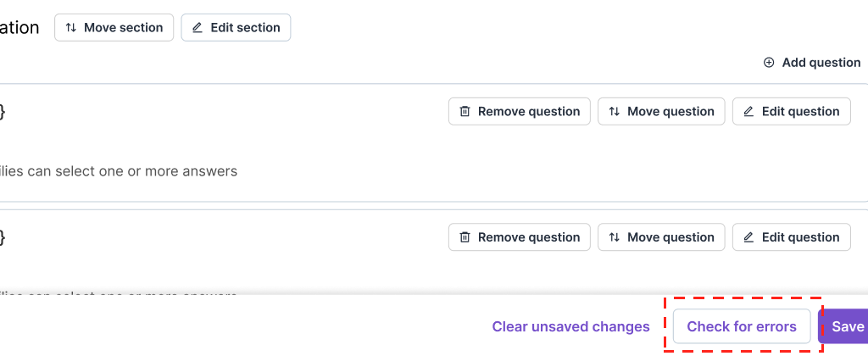
Task: Click the pencil icon on the second question
Action: click(x=748, y=238)
